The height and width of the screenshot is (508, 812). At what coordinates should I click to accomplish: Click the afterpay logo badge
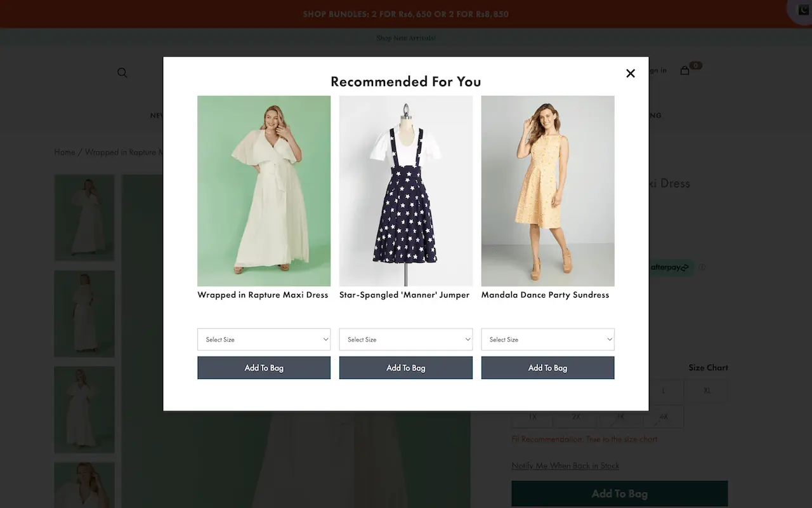pos(671,267)
